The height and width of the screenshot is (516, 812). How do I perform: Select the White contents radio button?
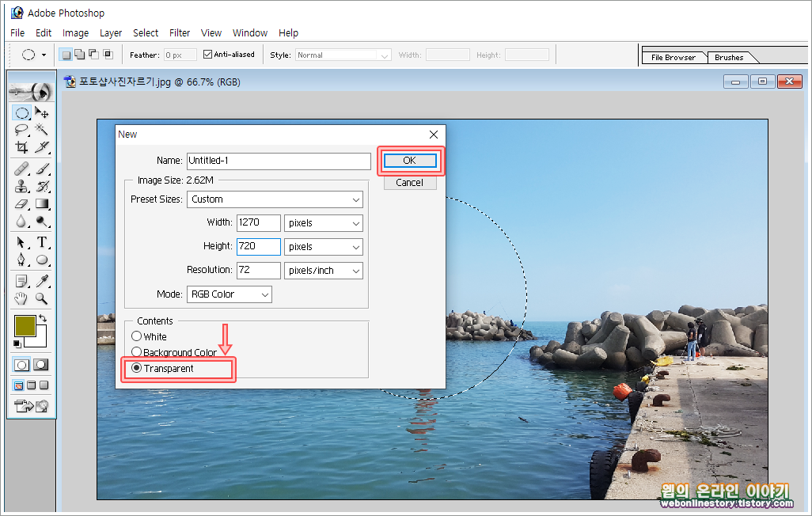tap(137, 336)
